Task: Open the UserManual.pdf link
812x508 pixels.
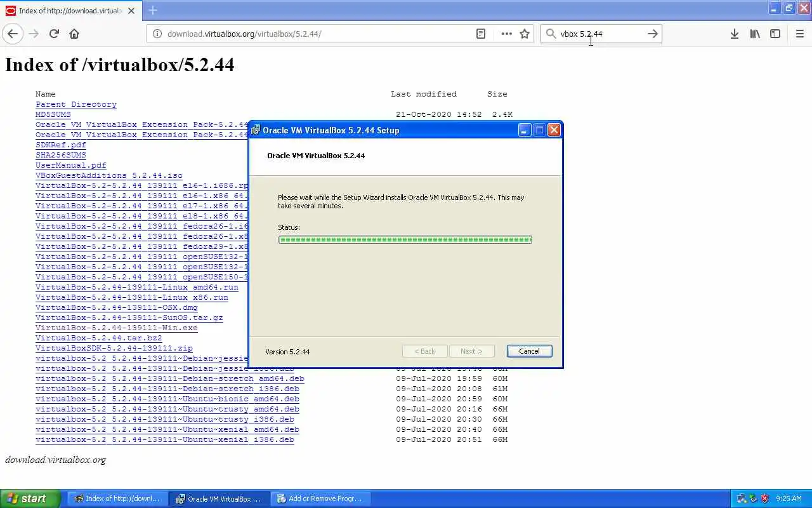Action: tap(71, 165)
